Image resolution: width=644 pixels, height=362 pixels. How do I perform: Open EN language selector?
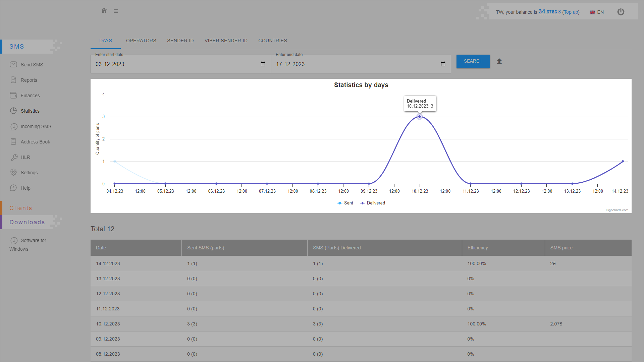597,12
